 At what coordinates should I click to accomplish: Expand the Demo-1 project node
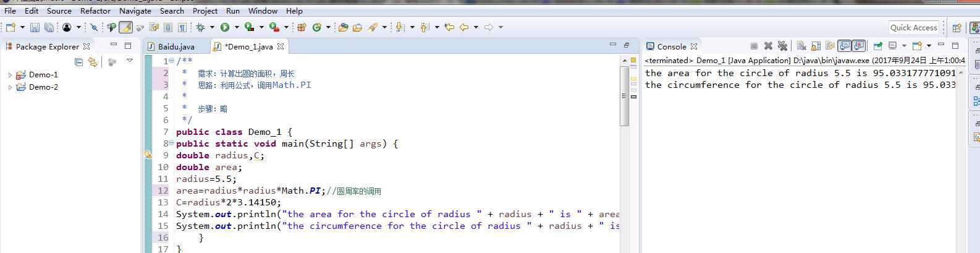point(10,75)
